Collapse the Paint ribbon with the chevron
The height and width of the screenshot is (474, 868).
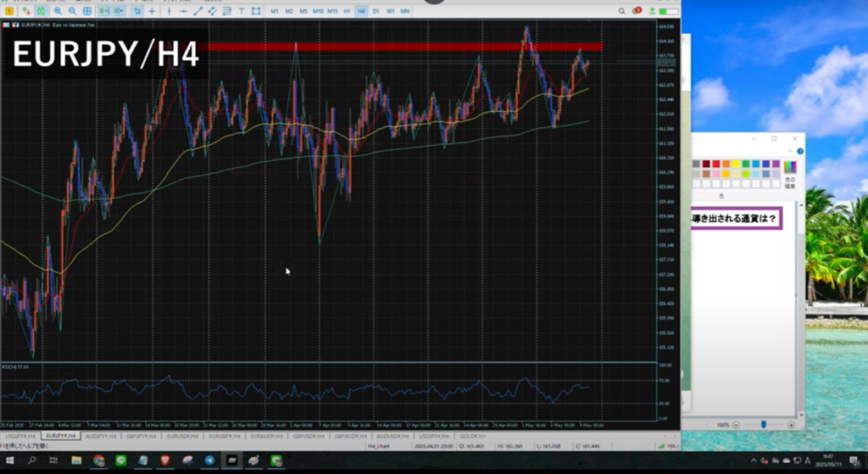(791, 151)
